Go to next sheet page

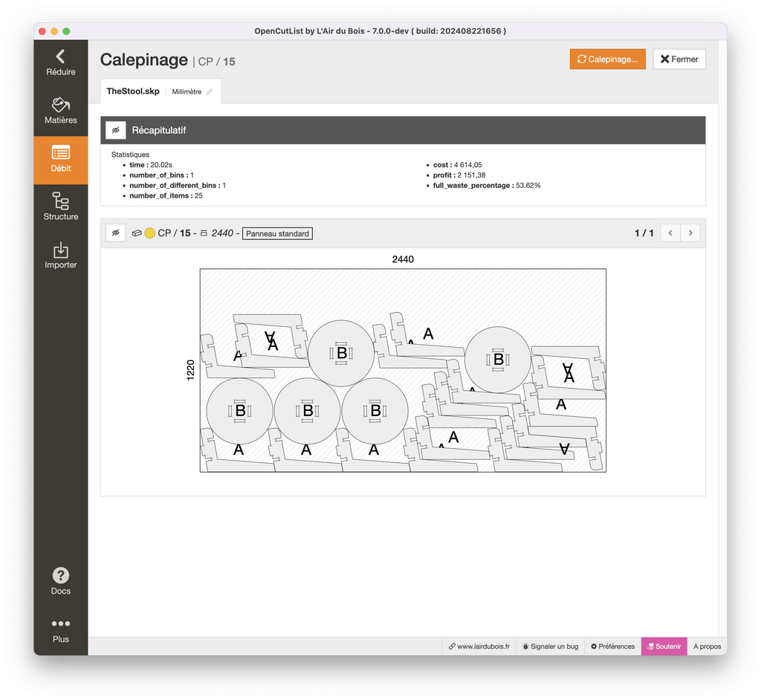pos(690,233)
